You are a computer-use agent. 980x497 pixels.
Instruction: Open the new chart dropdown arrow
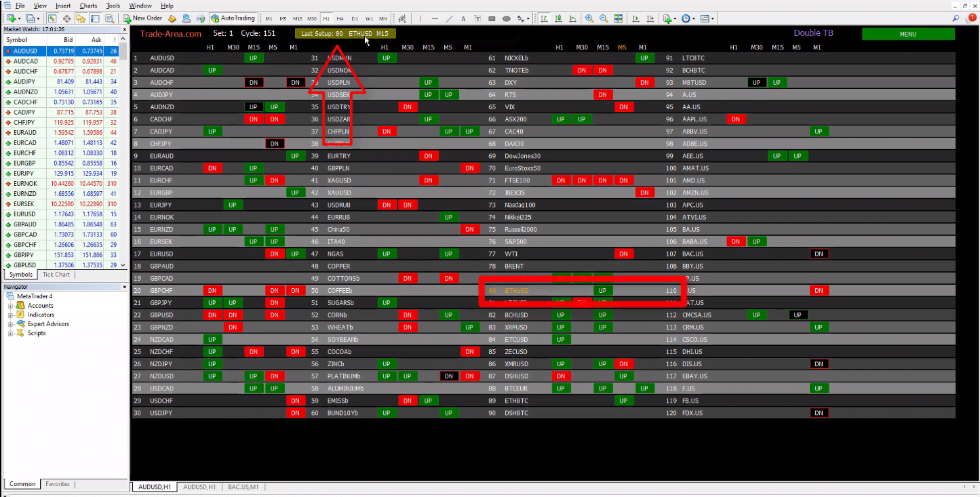coord(20,18)
